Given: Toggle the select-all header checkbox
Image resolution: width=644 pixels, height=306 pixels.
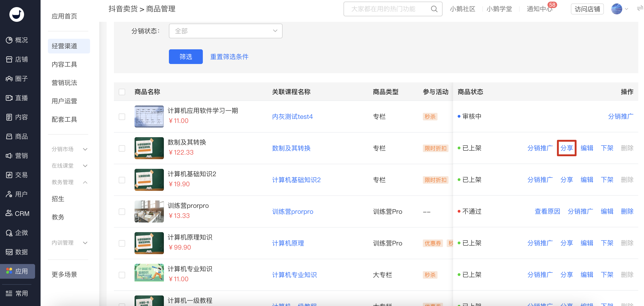Looking at the screenshot, I should click(122, 92).
